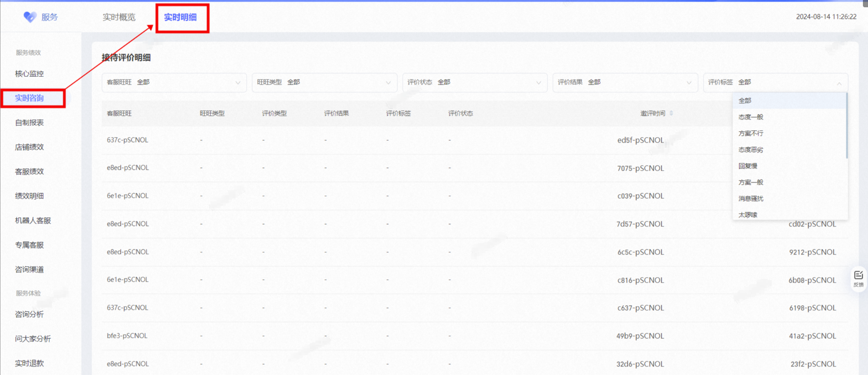Click the cd02-pSCNOL cell
The height and width of the screenshot is (375, 868).
[812, 224]
